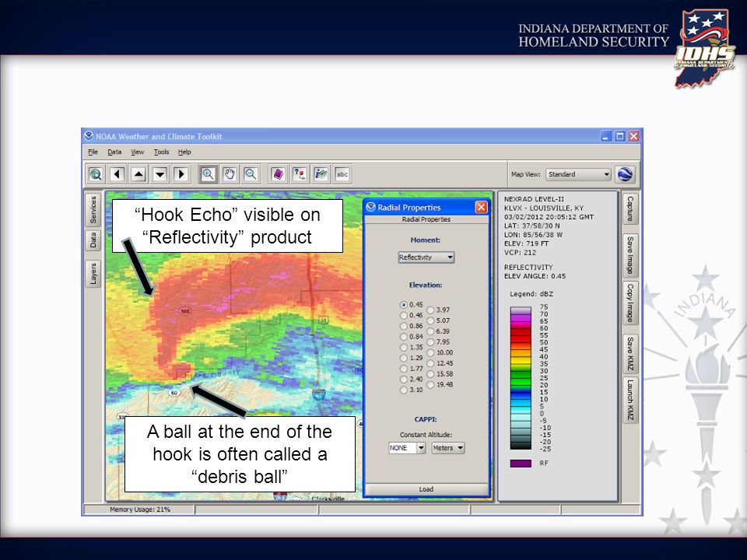Open the Tools menu

coord(161,152)
